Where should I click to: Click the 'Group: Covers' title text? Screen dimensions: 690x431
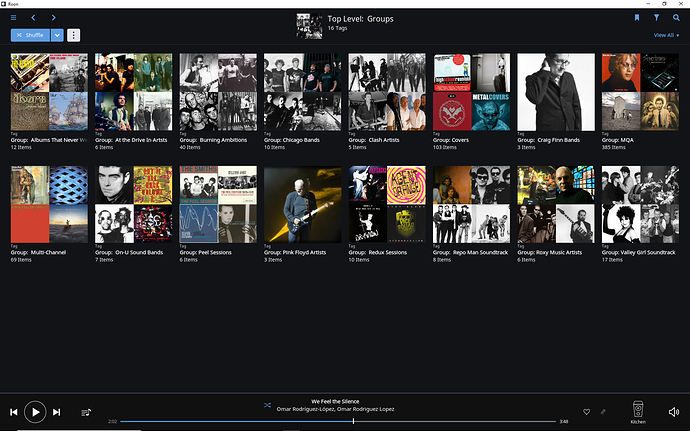tap(451, 140)
